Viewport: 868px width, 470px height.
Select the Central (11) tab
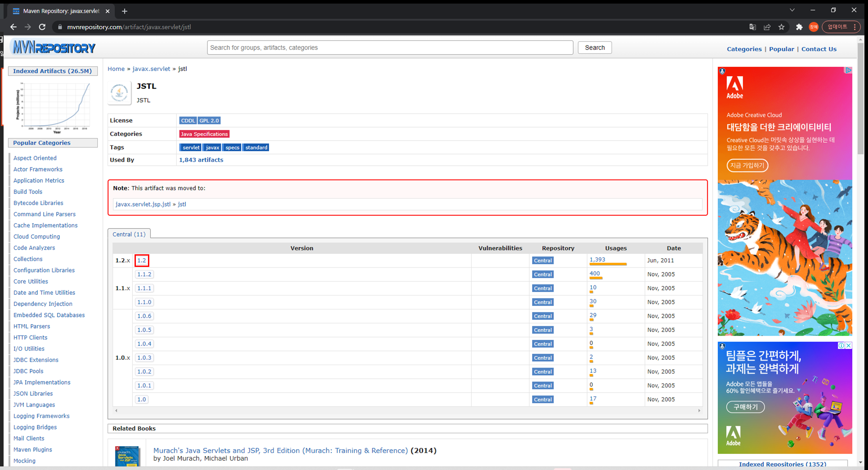129,234
